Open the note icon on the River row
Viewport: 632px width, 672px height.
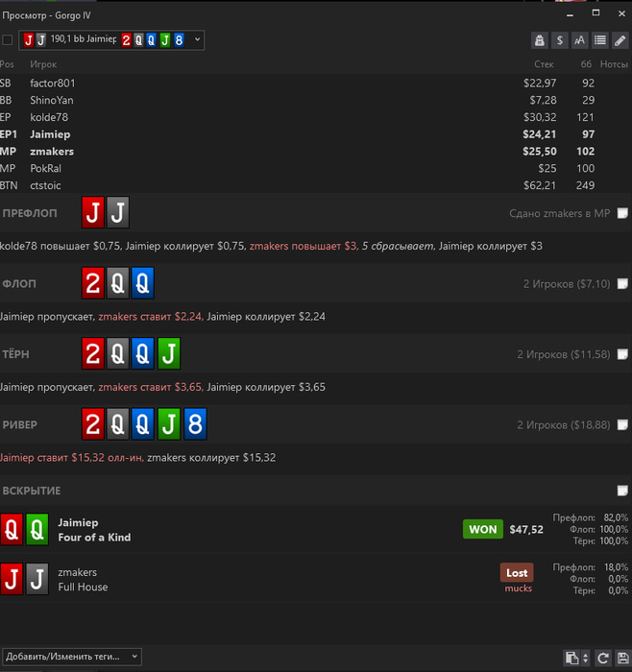[x=622, y=424]
